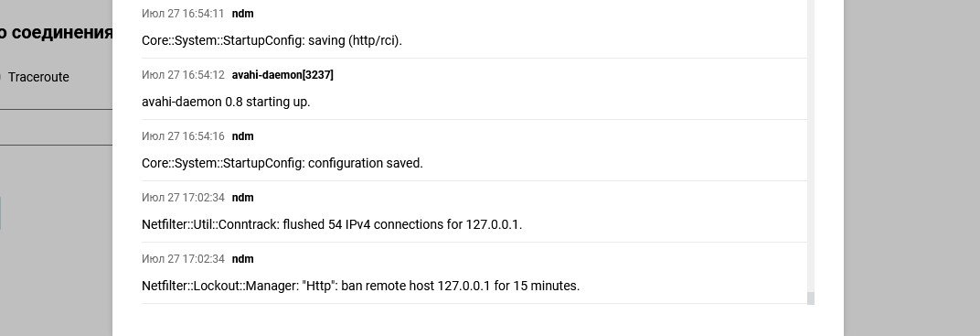Click the scrollbar thumb of the log
Image resolution: width=980 pixels, height=336 pixels.
[811, 298]
